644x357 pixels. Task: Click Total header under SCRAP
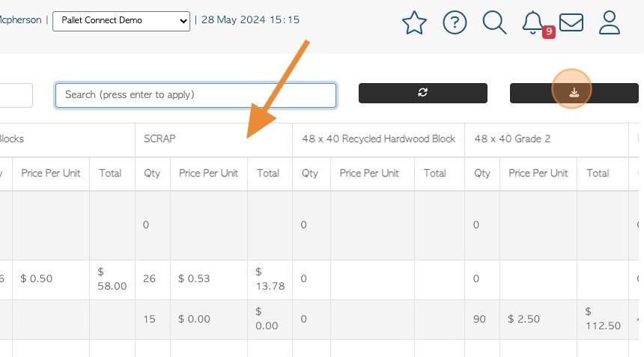(268, 173)
